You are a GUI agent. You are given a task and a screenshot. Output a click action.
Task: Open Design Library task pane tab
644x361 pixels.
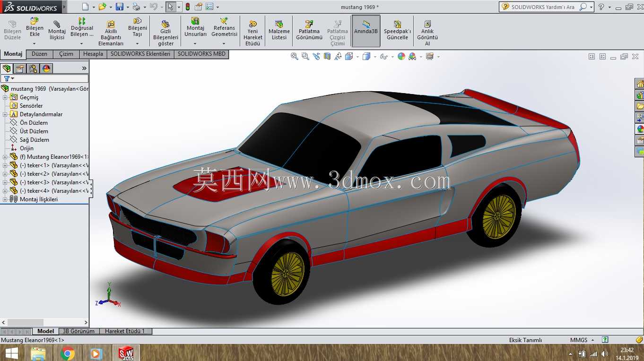pyautogui.click(x=640, y=95)
